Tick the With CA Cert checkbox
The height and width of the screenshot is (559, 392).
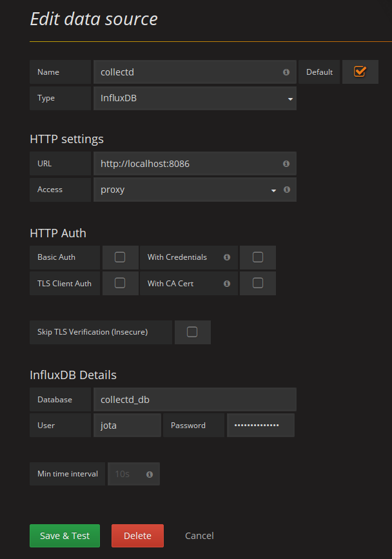point(258,283)
